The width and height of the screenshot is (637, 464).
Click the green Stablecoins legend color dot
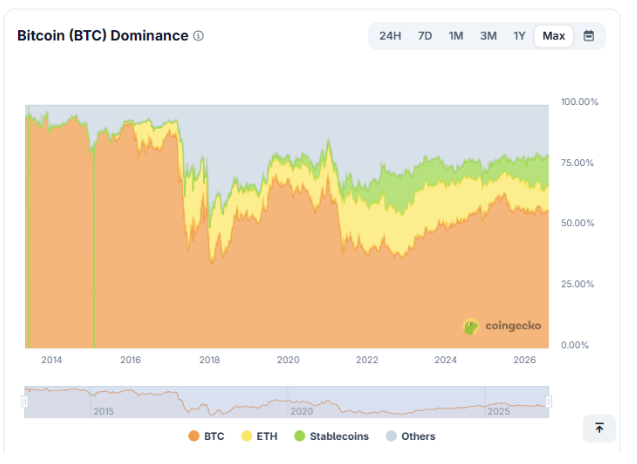point(299,436)
